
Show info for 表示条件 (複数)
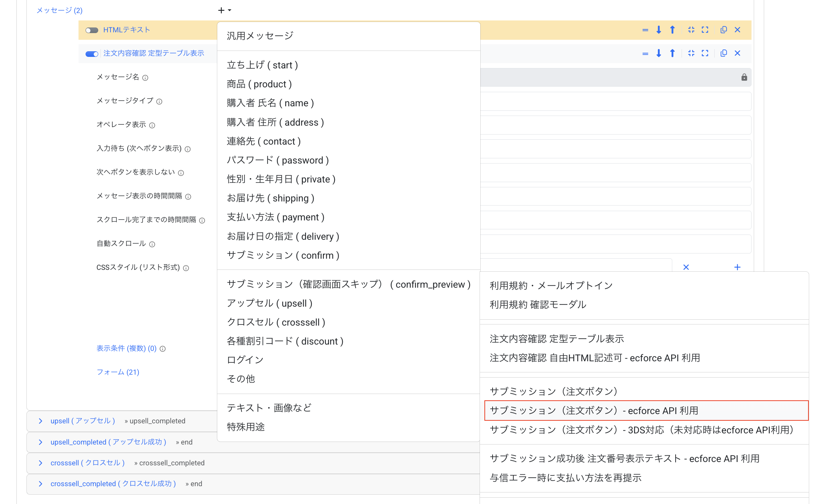[163, 349]
